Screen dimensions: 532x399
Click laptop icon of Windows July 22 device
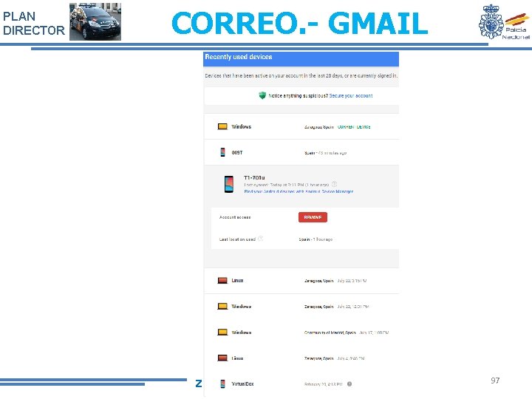(x=222, y=307)
